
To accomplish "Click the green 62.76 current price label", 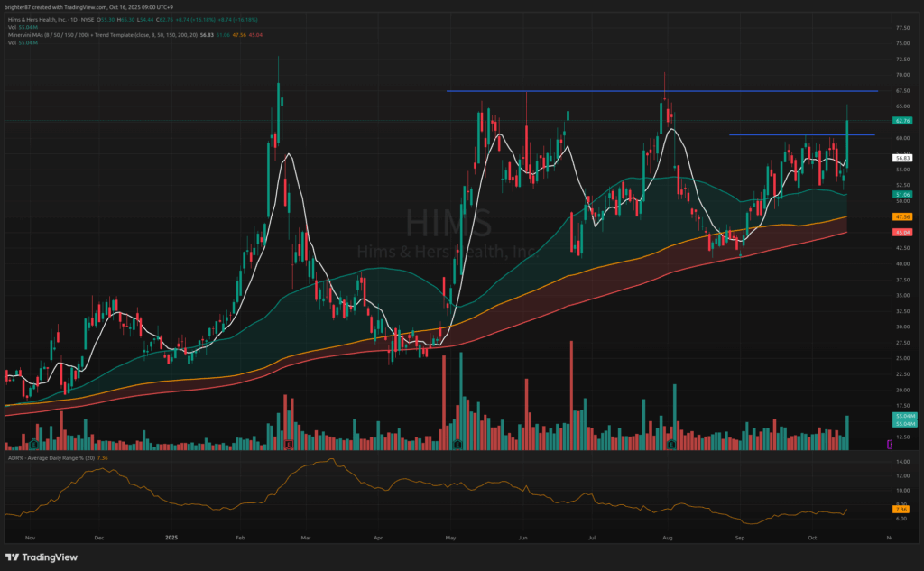I will pos(901,120).
